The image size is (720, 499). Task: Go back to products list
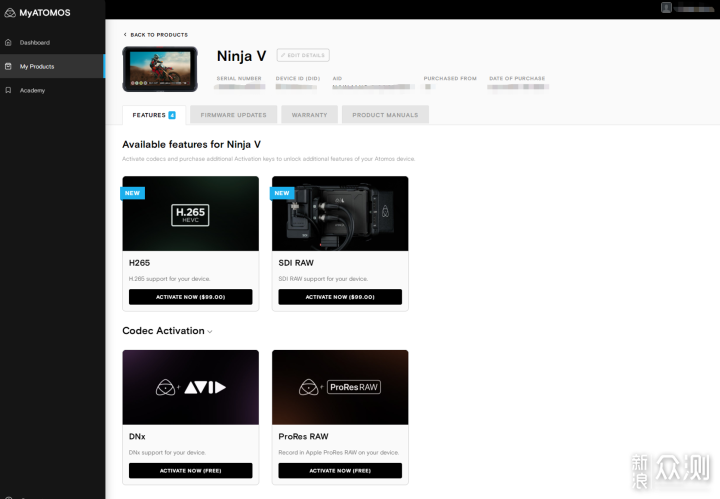pyautogui.click(x=156, y=35)
